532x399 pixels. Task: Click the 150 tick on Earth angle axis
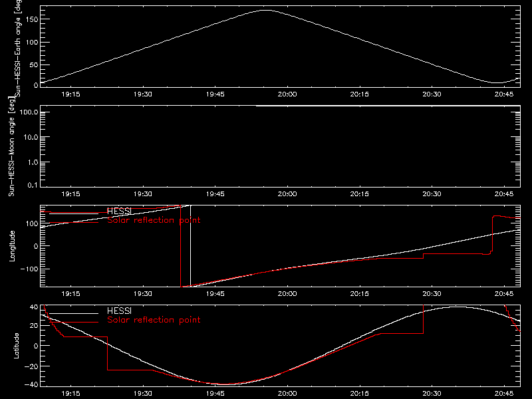pos(32,19)
